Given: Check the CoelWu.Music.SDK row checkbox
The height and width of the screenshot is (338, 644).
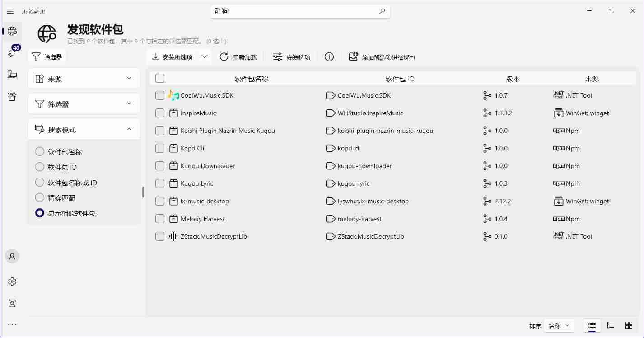Looking at the screenshot, I should 160,95.
